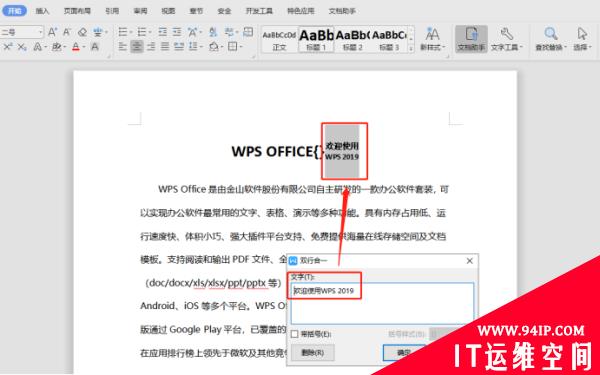
Task: Click the 删除(R) button in dialog
Action: tap(313, 352)
